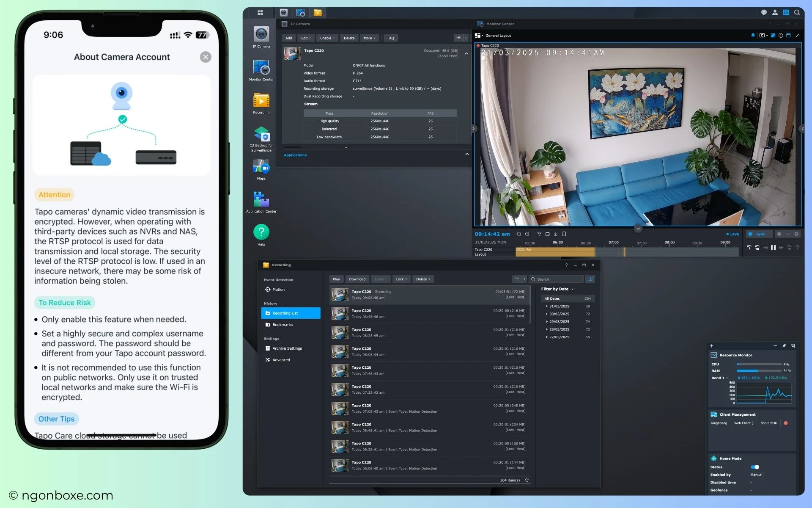This screenshot has width=812, height=508.
Task: Click timeline download icon
Action: point(556,234)
